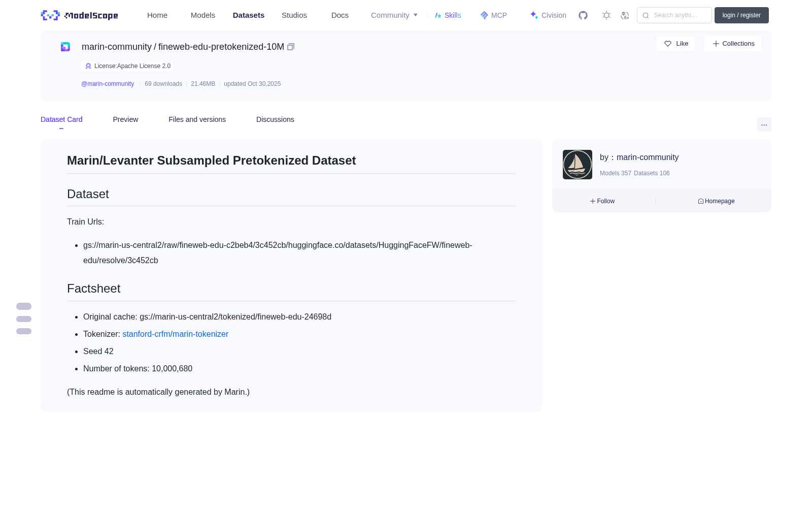Click the gs://marin-us-central2 train URL text

pyautogui.click(x=278, y=253)
